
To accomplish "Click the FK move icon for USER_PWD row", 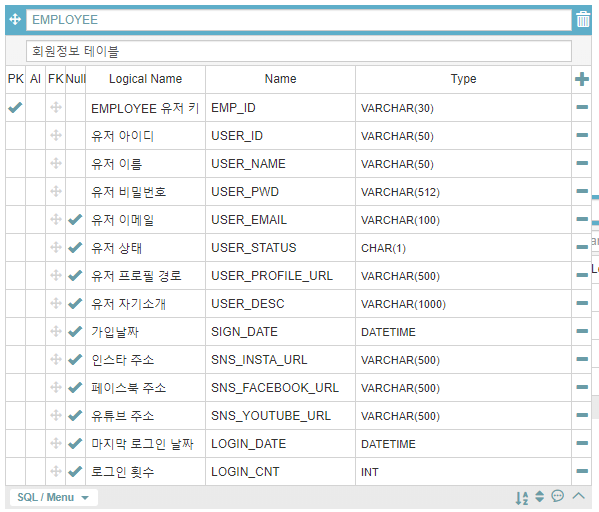I will point(56,191).
